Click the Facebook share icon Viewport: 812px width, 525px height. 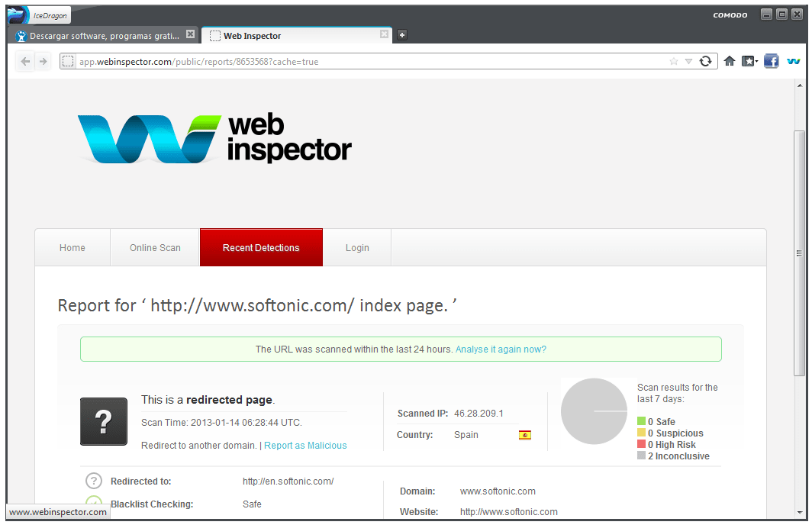tap(771, 61)
